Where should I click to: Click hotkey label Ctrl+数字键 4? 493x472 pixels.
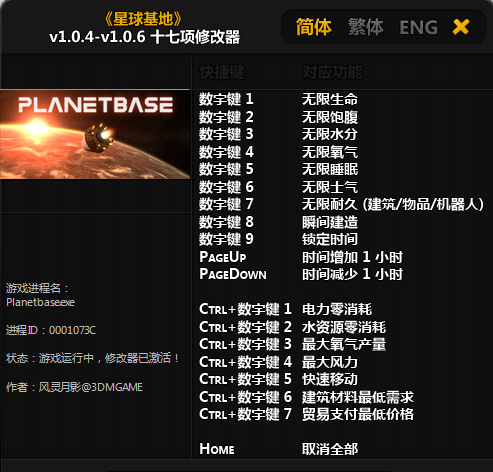click(x=245, y=362)
